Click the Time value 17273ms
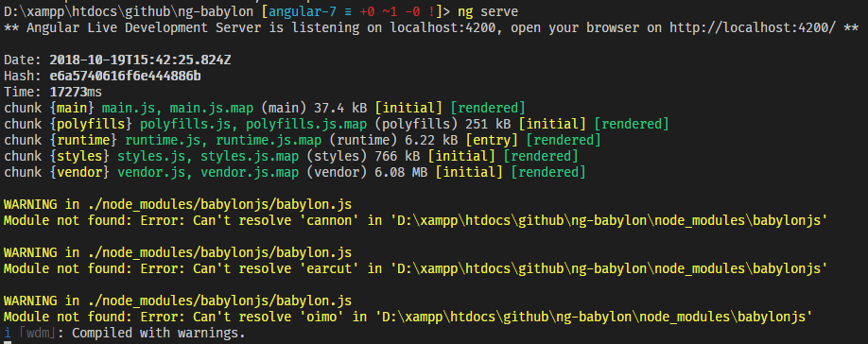This screenshot has width=868, height=344. pos(76,92)
